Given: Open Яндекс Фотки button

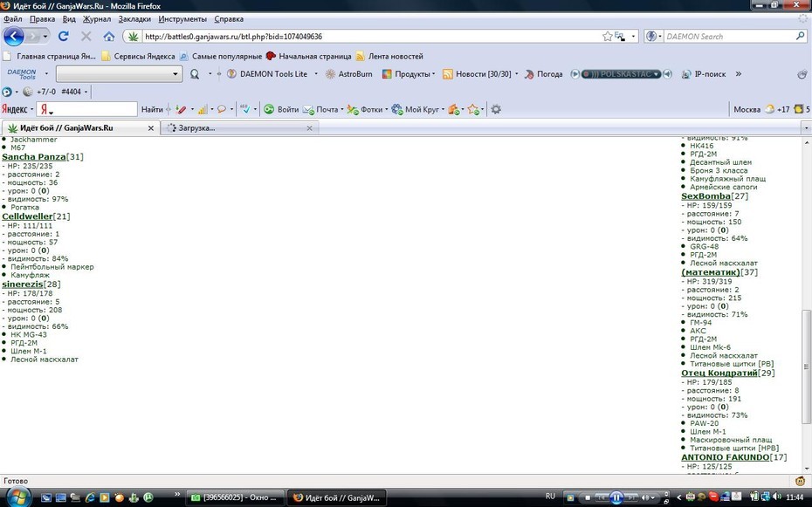Looking at the screenshot, I should pos(365,109).
